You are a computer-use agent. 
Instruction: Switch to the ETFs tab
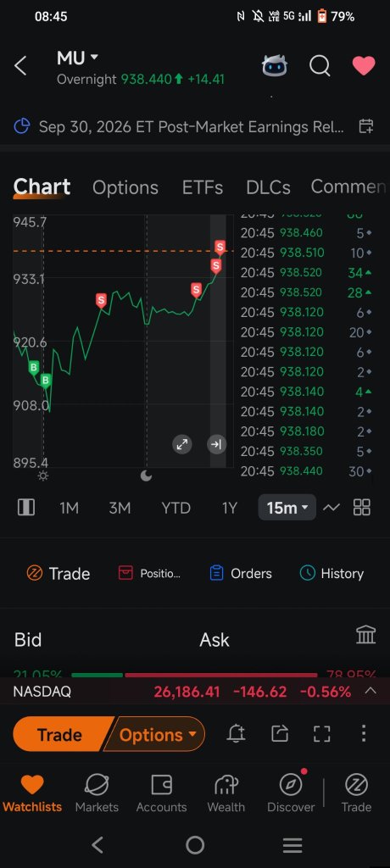[x=202, y=187]
